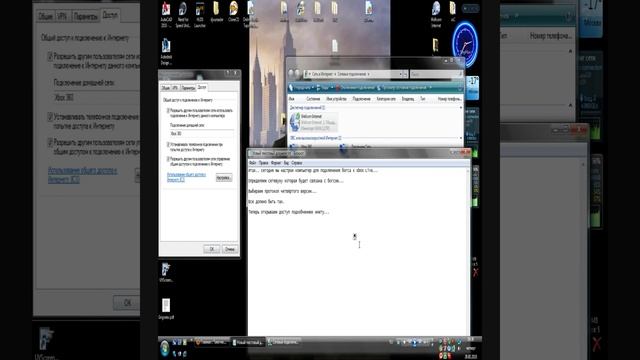Click OK in the properties dialog
640x360 pixels.
(x=211, y=249)
